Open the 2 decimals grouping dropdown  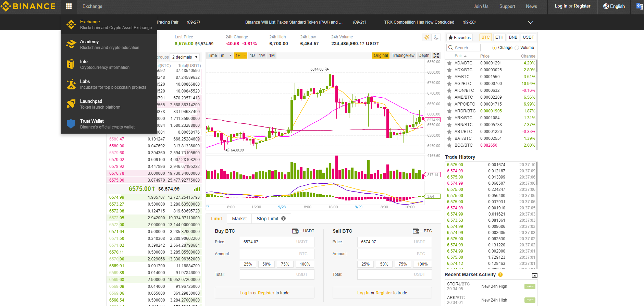185,57
